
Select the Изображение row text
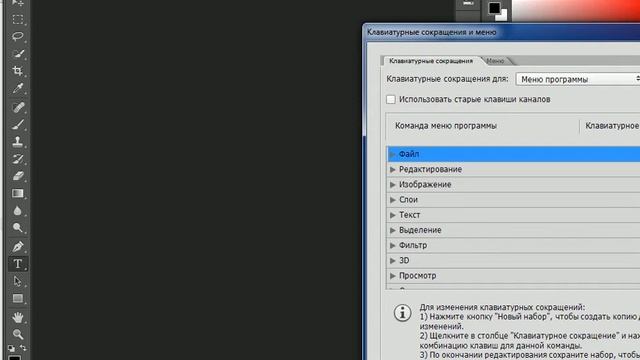click(425, 184)
